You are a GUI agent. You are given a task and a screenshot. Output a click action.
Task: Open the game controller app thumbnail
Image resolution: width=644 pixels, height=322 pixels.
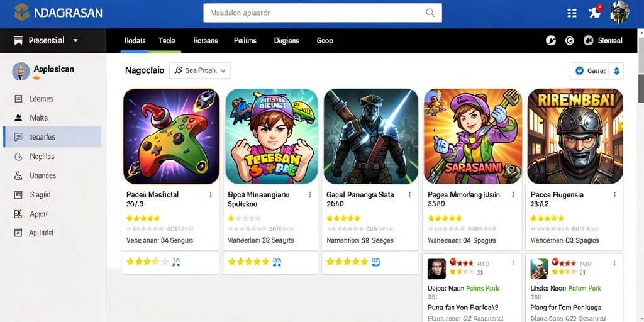(x=171, y=136)
